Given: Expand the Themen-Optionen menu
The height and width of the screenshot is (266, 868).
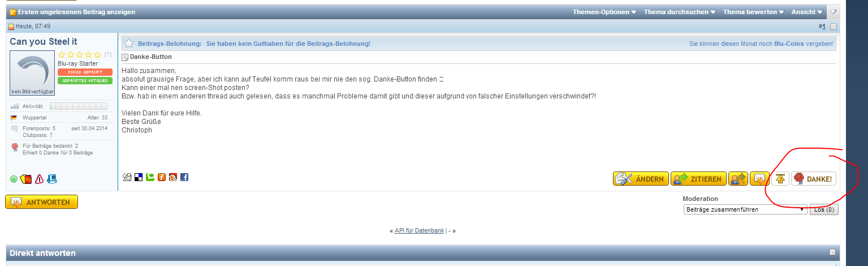Looking at the screenshot, I should click(x=604, y=12).
